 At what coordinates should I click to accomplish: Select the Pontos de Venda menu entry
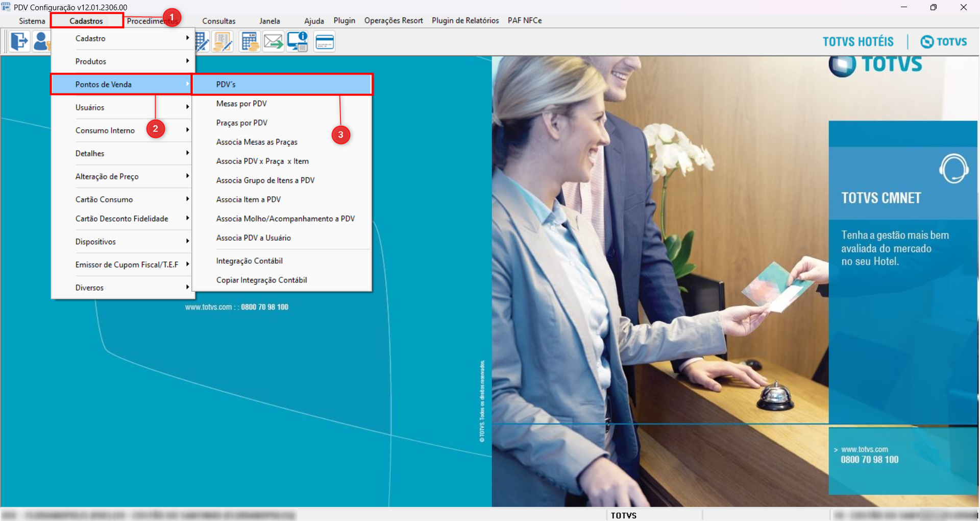tap(121, 84)
